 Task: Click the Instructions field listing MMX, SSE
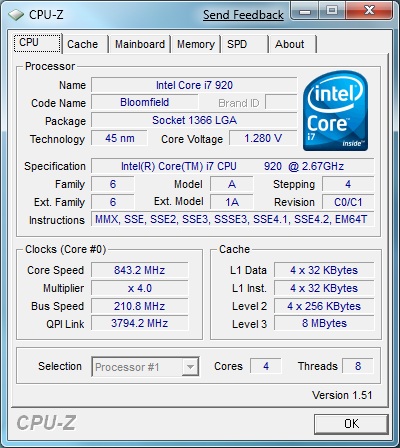[233, 219]
